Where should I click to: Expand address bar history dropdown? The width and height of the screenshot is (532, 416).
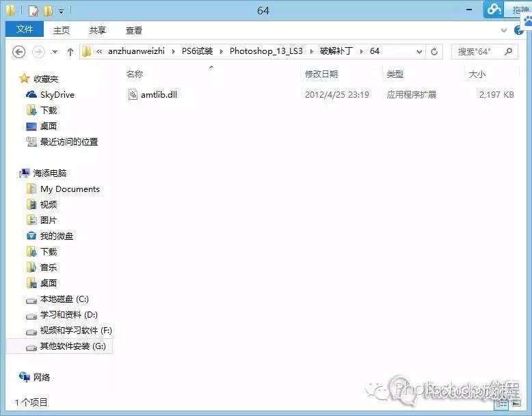pos(418,51)
